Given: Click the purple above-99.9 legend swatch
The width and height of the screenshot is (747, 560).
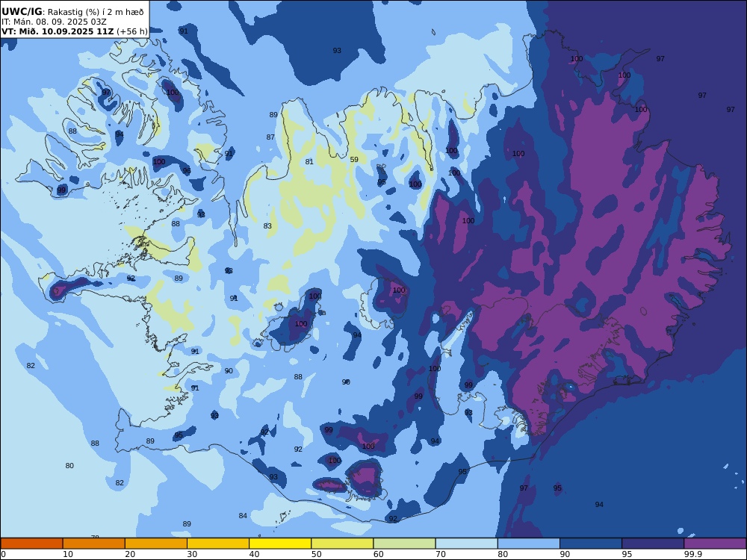Looking at the screenshot, I should pos(715,544).
